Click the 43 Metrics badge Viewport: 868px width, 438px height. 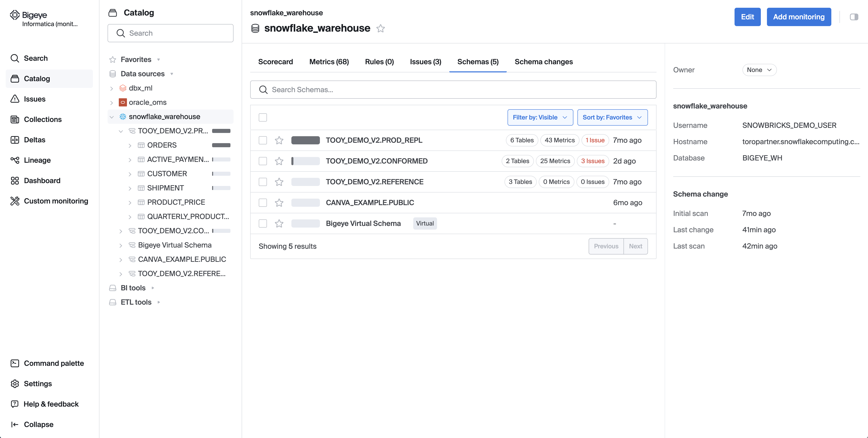559,140
